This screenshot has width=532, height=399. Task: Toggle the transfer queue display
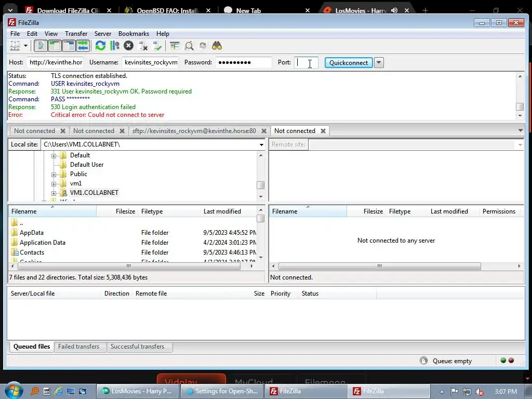83,46
